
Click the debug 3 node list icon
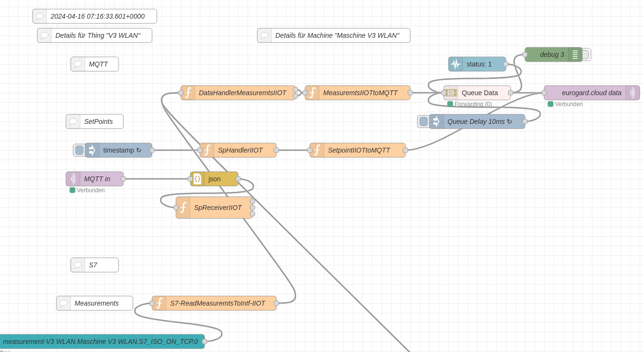[575, 55]
